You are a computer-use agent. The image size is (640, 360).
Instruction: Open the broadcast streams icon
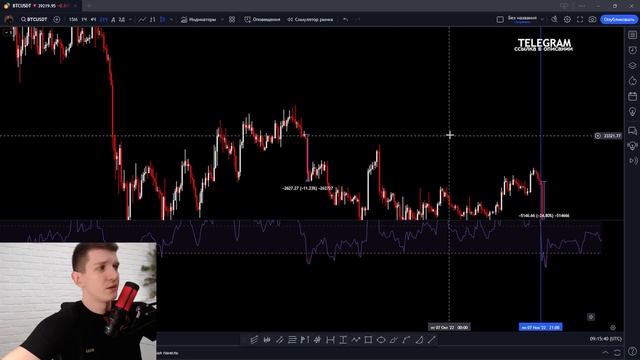[633, 161]
